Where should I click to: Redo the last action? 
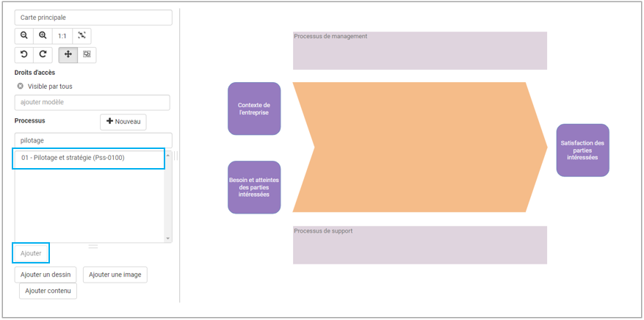[x=43, y=55]
